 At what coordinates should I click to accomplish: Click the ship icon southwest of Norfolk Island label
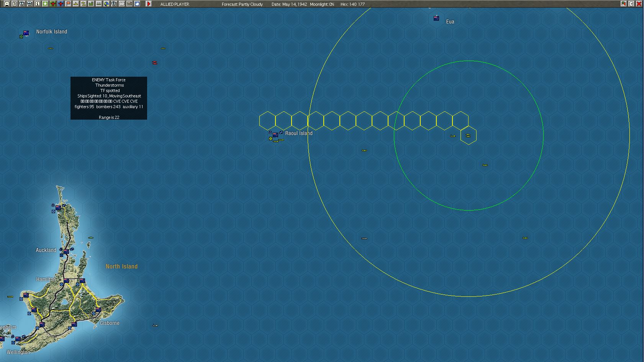tap(51, 48)
